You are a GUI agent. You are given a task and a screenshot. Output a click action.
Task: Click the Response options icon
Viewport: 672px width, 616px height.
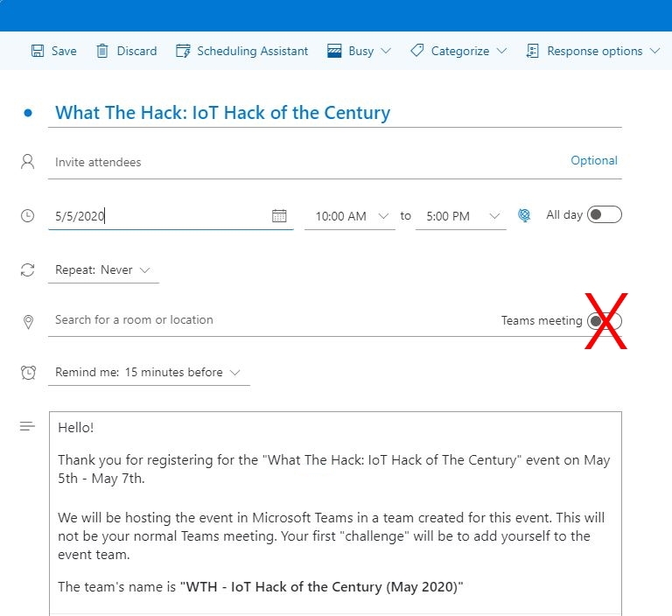[533, 51]
